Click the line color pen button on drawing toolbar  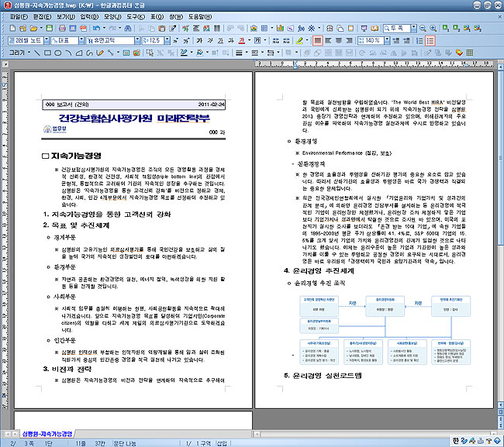tap(184, 53)
